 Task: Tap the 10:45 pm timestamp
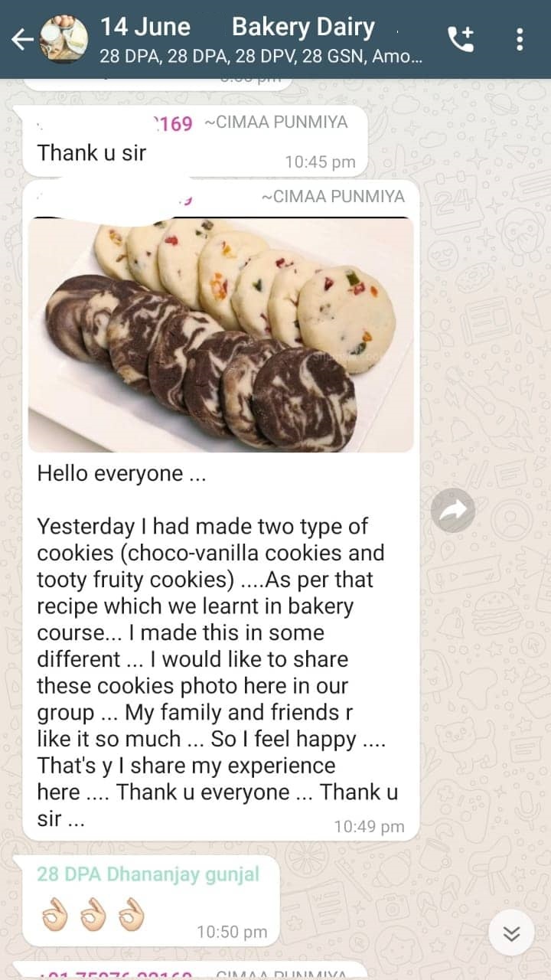[320, 162]
